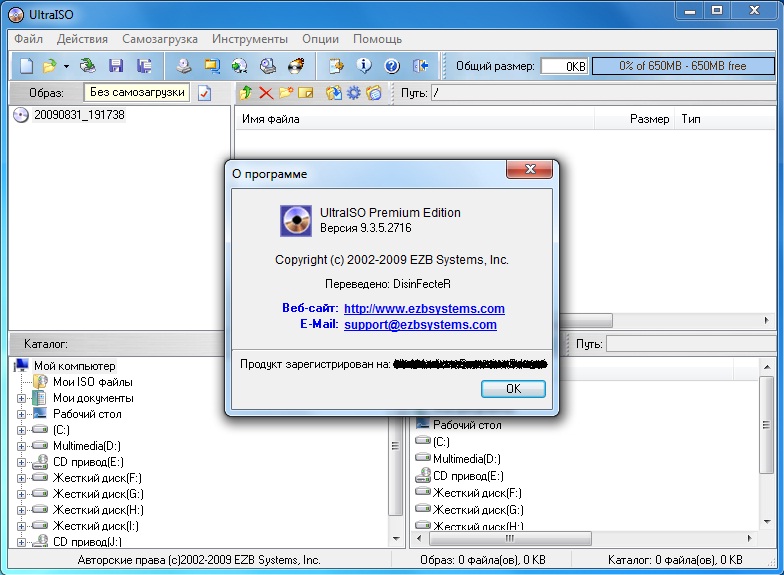
Task: Open the Инструменты menu
Action: pos(250,39)
